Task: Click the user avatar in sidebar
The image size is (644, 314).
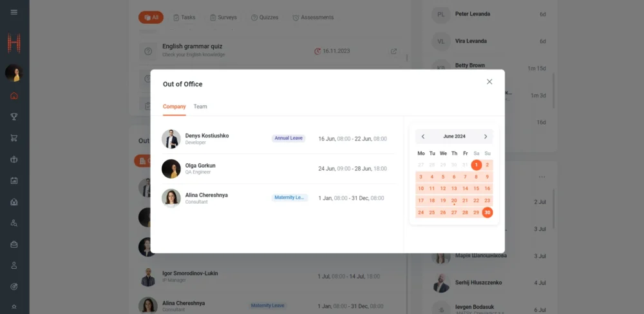Action: click(14, 73)
